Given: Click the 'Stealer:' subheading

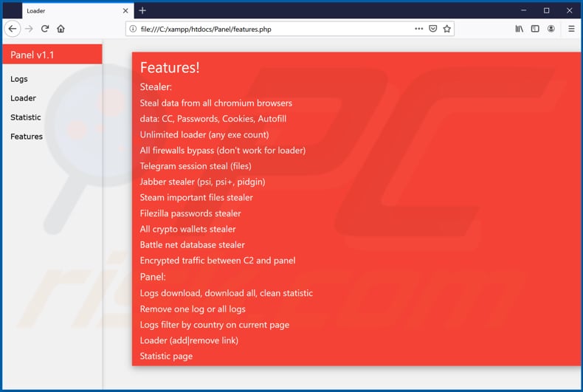Looking at the screenshot, I should pos(156,86).
